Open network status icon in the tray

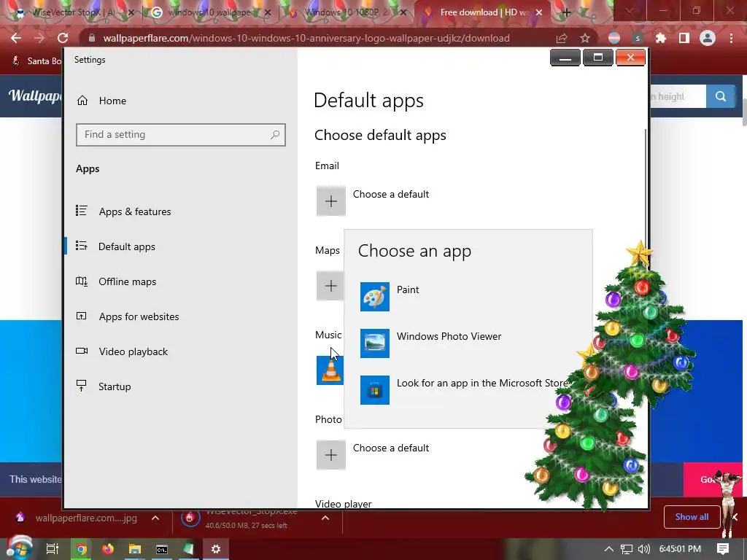click(x=627, y=549)
